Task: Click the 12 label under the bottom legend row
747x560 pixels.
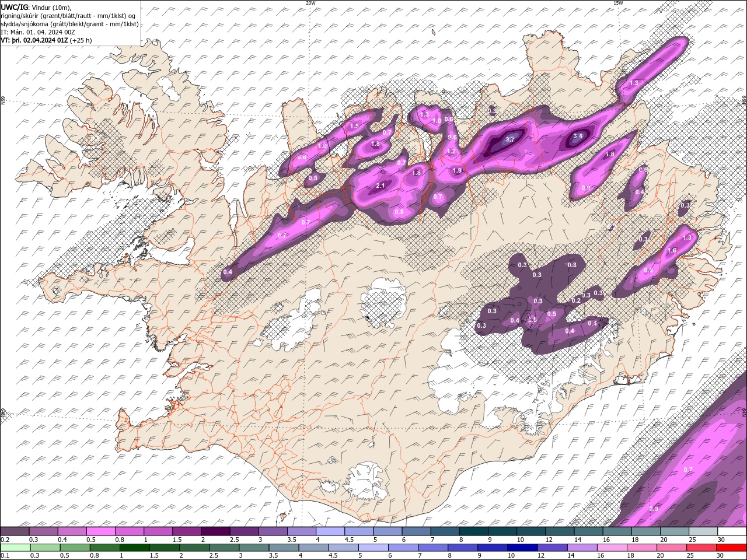Action: point(542,556)
